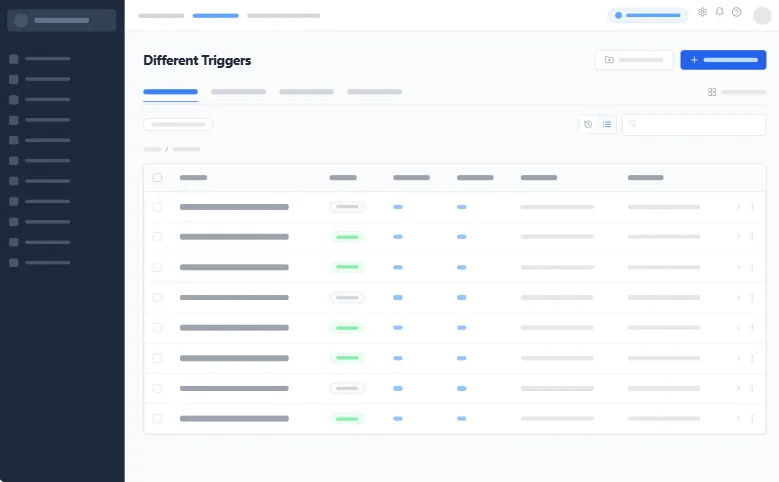
Task: Expand fourth row using its chevron
Action: click(x=738, y=298)
